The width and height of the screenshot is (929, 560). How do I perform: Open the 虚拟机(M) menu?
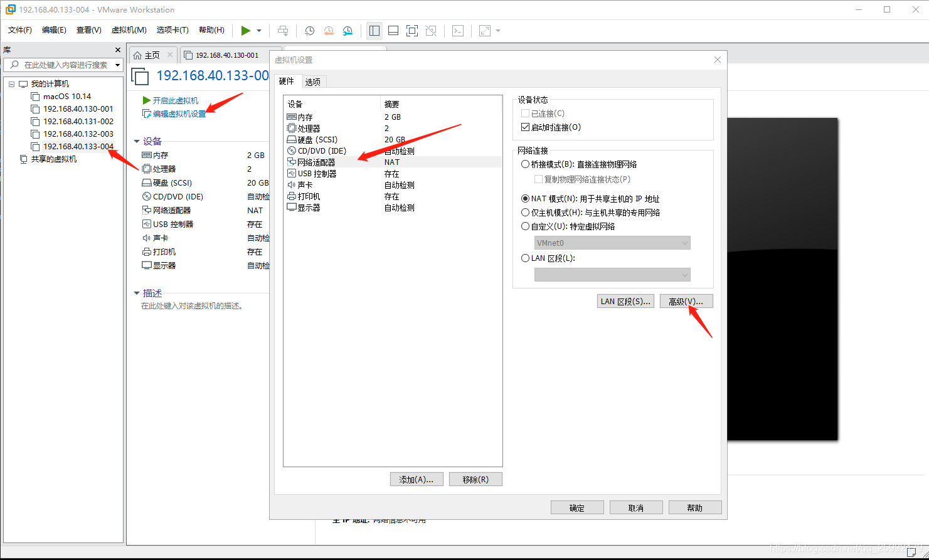click(129, 30)
